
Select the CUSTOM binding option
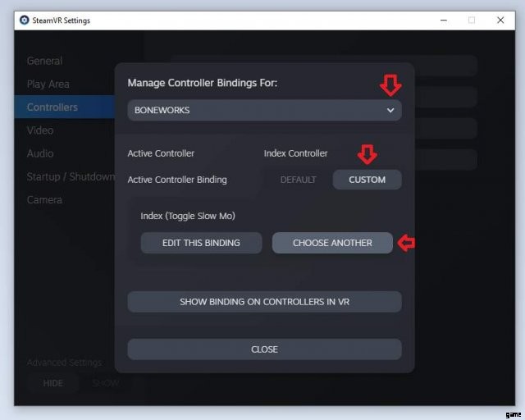coord(367,180)
